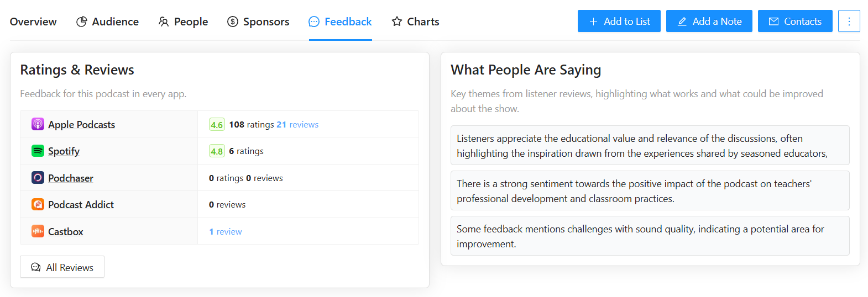This screenshot has height=297, width=868.
Task: View the 21 reviews on Apple Podcasts
Action: [297, 124]
